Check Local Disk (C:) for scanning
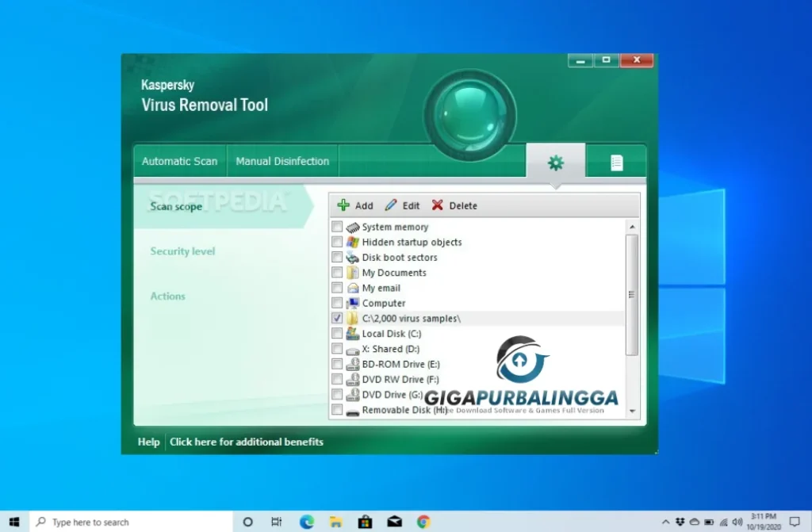Viewport: 812px width, 532px height. pyautogui.click(x=336, y=333)
